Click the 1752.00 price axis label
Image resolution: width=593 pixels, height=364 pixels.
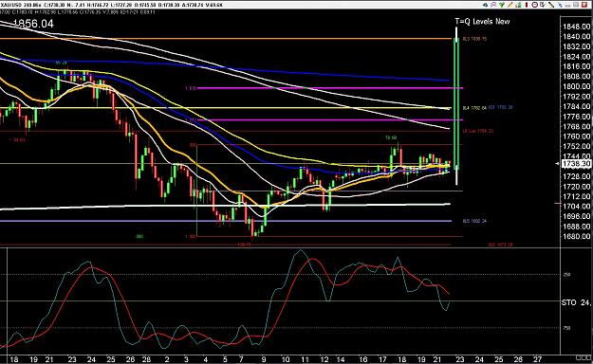pyautogui.click(x=576, y=146)
